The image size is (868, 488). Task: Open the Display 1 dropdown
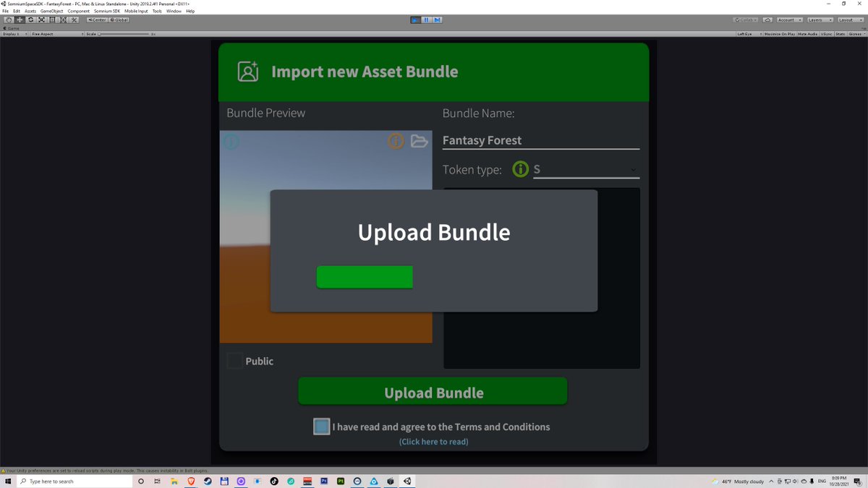tap(14, 34)
